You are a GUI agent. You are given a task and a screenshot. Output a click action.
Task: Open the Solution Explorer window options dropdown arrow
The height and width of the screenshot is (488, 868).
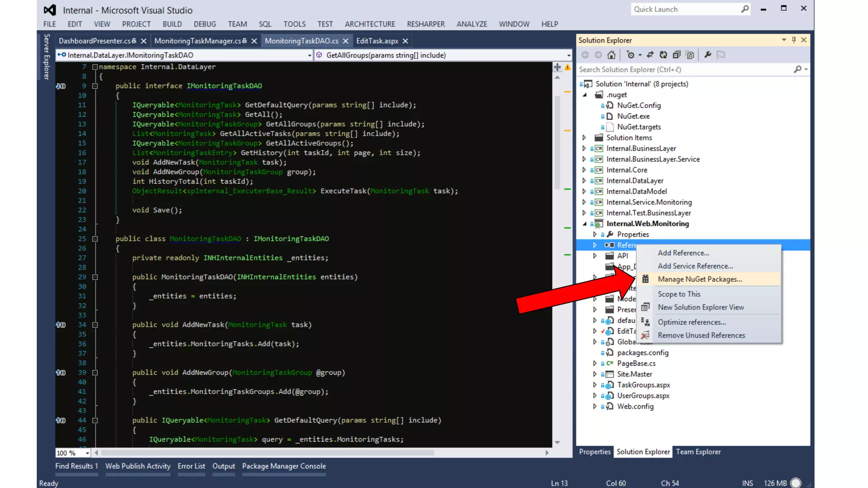point(784,40)
